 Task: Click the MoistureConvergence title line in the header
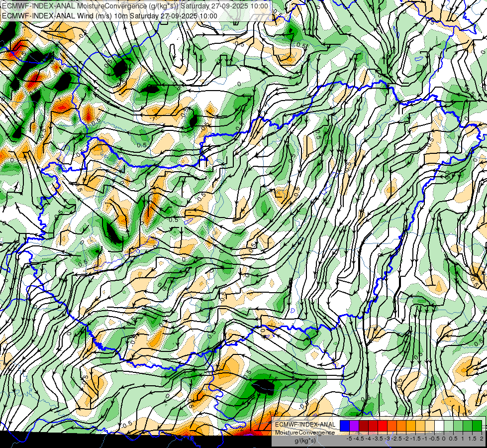coord(135,6)
